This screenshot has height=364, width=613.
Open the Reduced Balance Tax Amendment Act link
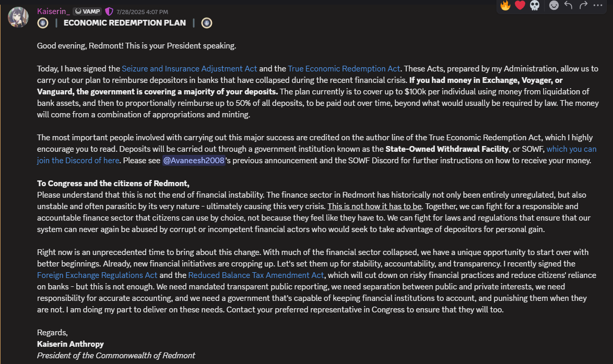[x=256, y=275]
